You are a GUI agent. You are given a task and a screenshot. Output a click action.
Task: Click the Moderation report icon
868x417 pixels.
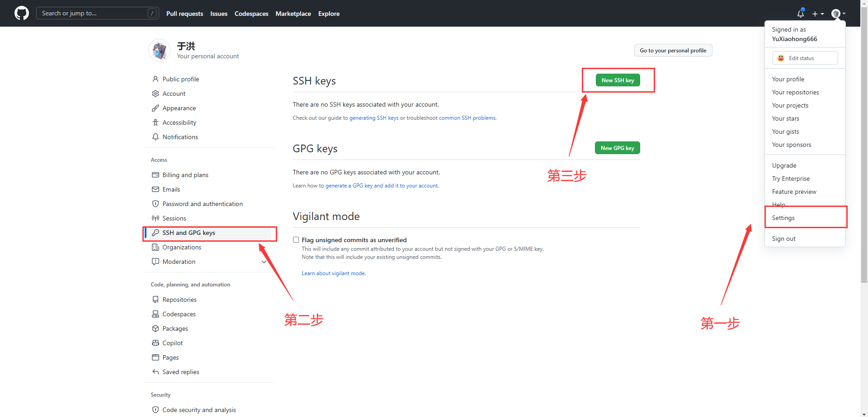pyautogui.click(x=156, y=262)
